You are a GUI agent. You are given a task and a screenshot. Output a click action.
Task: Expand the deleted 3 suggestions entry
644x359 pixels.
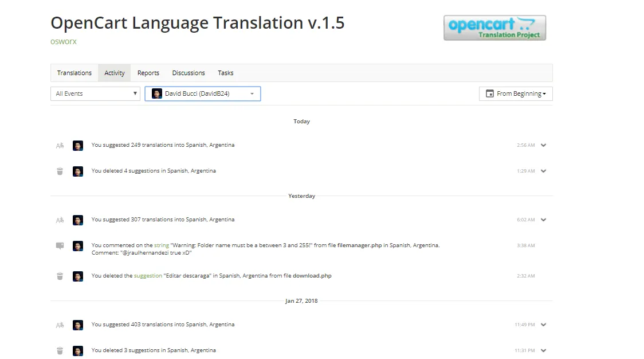(543, 351)
